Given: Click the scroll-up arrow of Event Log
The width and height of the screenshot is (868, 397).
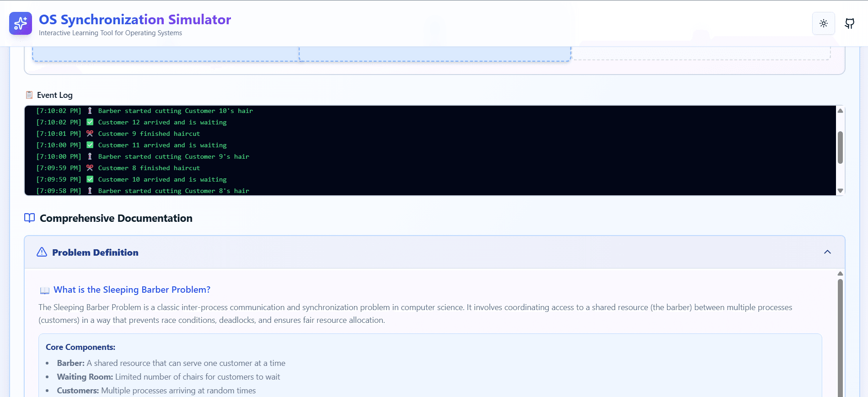Looking at the screenshot, I should [x=840, y=111].
